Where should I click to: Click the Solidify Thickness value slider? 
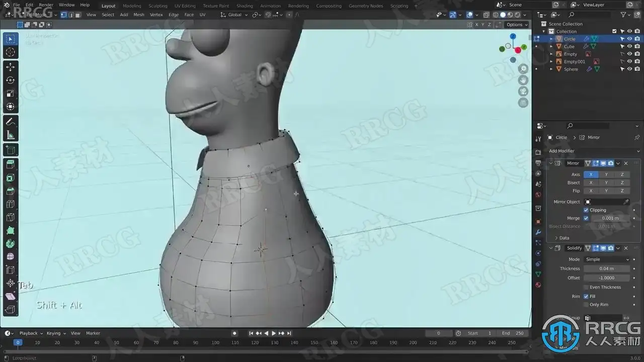pyautogui.click(x=607, y=268)
